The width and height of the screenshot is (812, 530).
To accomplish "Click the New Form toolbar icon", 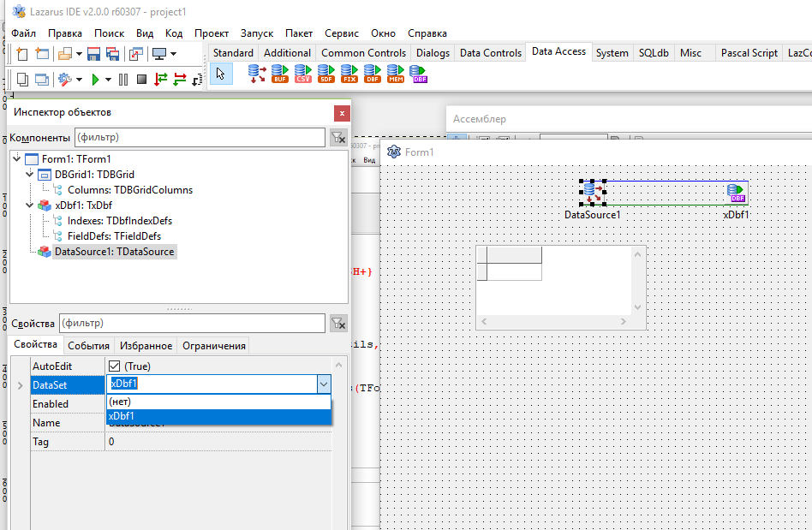I will point(42,54).
